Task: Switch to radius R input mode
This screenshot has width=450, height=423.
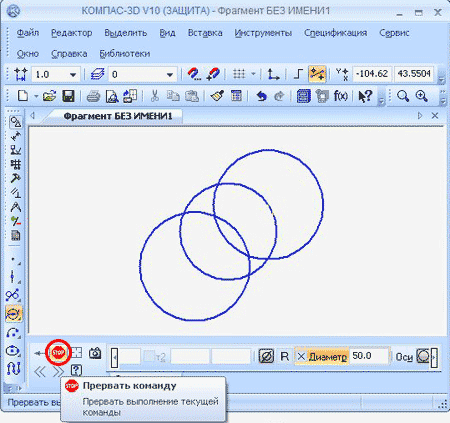Action: click(285, 356)
